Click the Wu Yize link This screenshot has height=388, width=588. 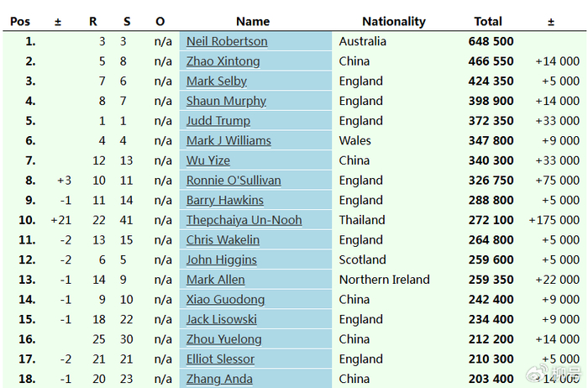[x=208, y=160]
